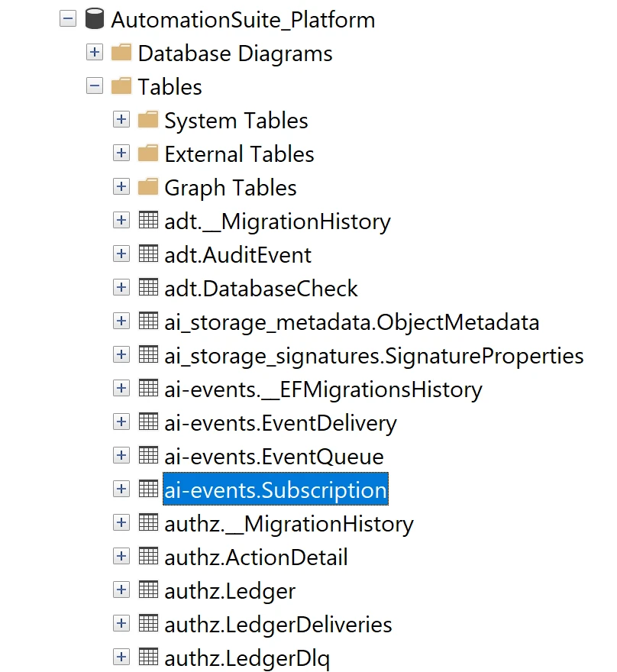Expand ai_storage_signatures.SignatureProperties table node
Image resolution: width=617 pixels, height=672 pixels.
tap(121, 355)
